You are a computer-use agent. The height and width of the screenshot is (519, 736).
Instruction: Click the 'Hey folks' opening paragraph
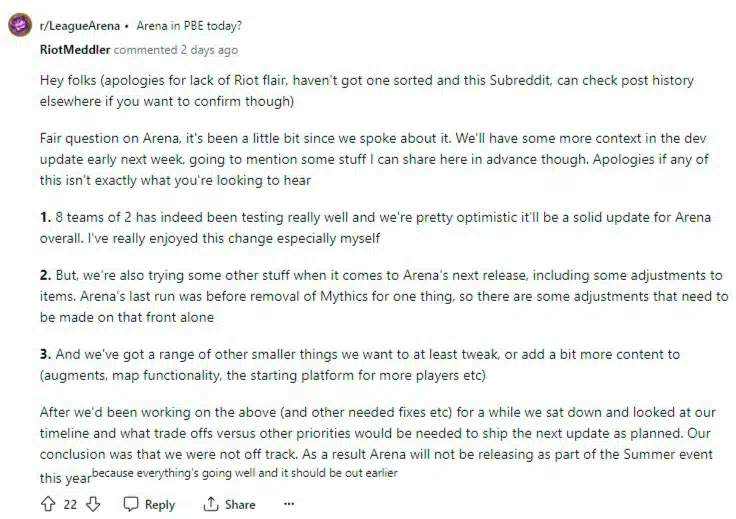click(367, 91)
